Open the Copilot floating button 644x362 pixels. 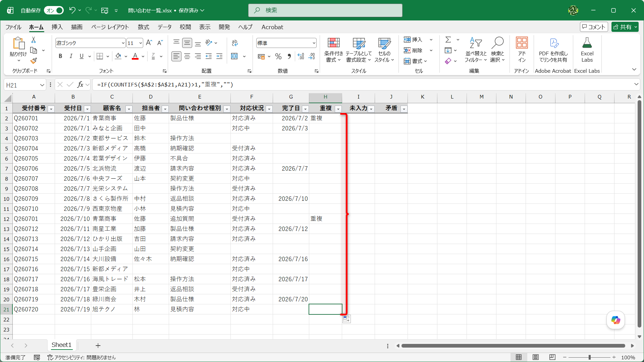click(615, 320)
